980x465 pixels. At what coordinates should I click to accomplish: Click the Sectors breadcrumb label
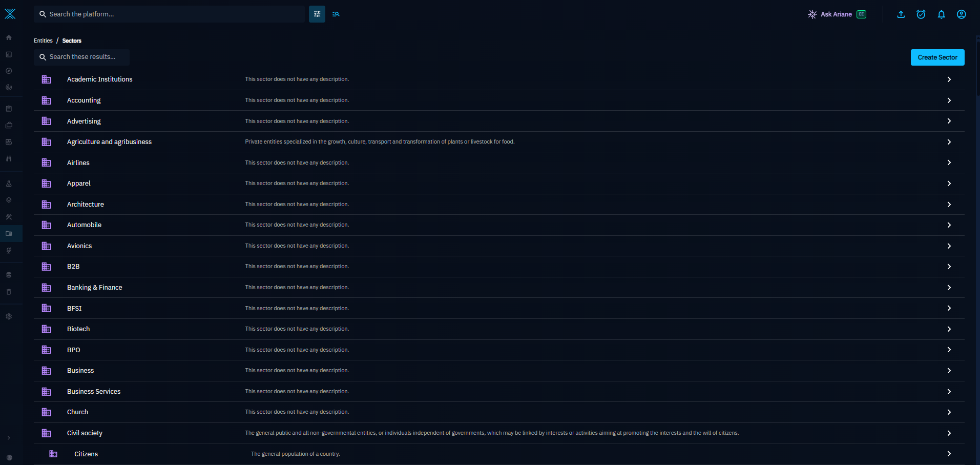coord(72,41)
